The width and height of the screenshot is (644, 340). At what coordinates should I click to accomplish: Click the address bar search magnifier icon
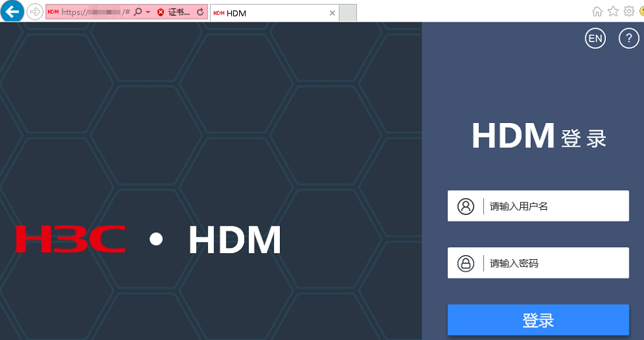pyautogui.click(x=138, y=12)
